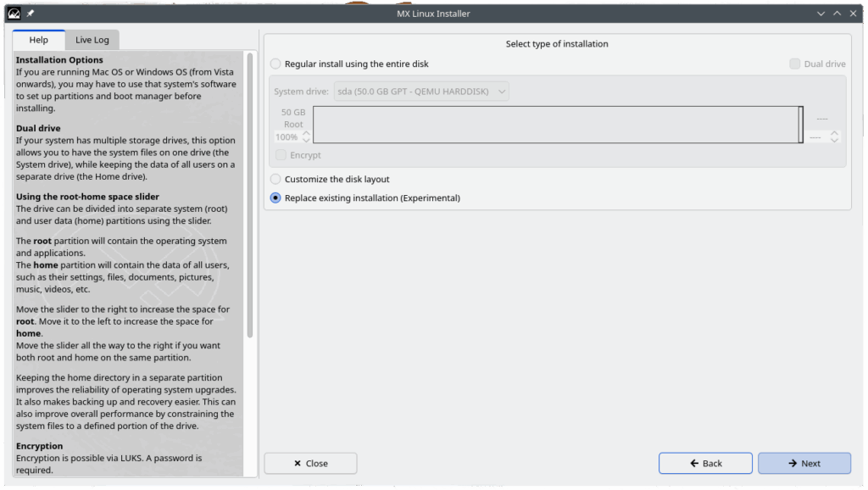Click the 'Using the root-home space slider' heading
Screen dimensions: 868x490
(x=87, y=197)
